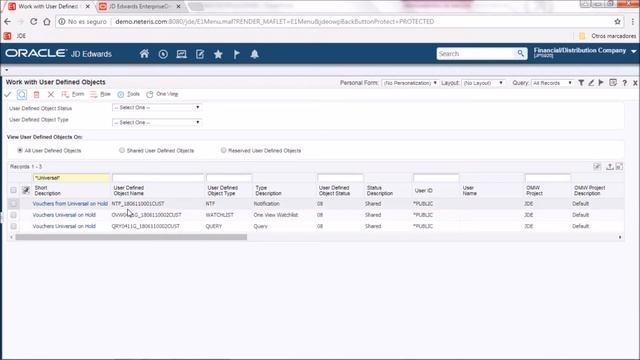
Task: Click the grid horizontal scrollbar thumb
Action: (131, 237)
